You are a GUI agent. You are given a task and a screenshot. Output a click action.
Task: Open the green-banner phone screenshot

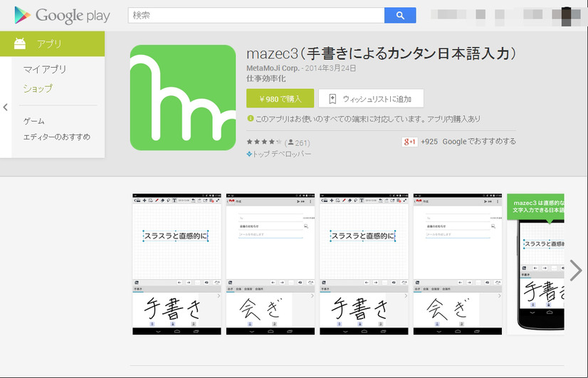click(x=535, y=264)
